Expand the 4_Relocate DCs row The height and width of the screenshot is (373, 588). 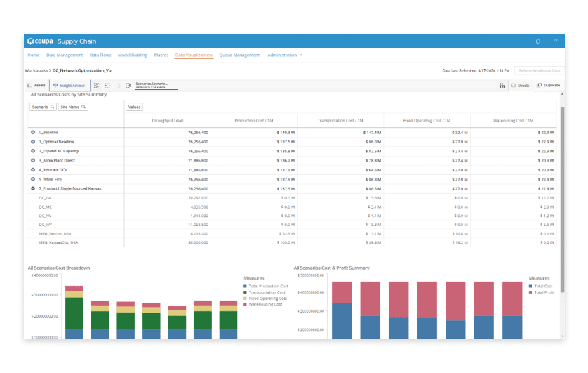[x=33, y=169]
